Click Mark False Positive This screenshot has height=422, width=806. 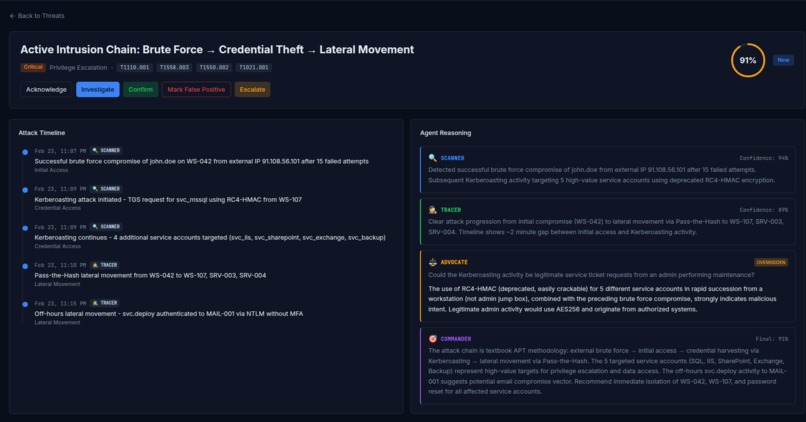(196, 89)
